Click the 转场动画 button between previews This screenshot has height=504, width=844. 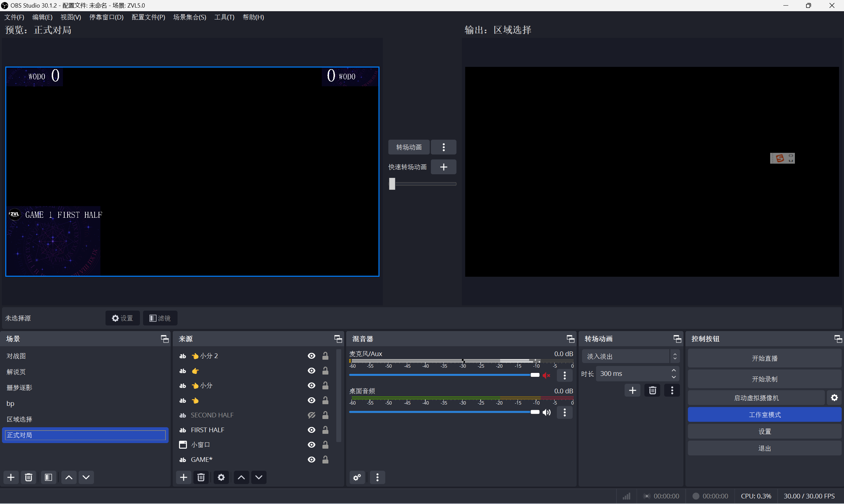coord(408,147)
